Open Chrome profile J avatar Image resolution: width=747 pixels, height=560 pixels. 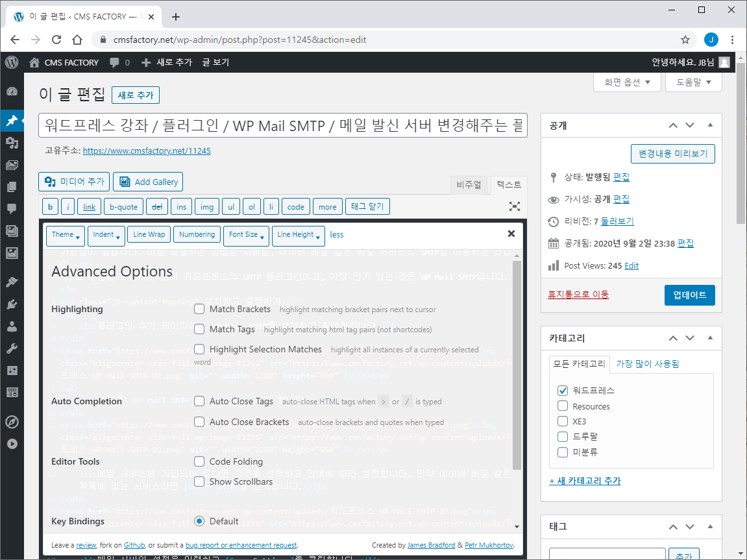tap(711, 40)
